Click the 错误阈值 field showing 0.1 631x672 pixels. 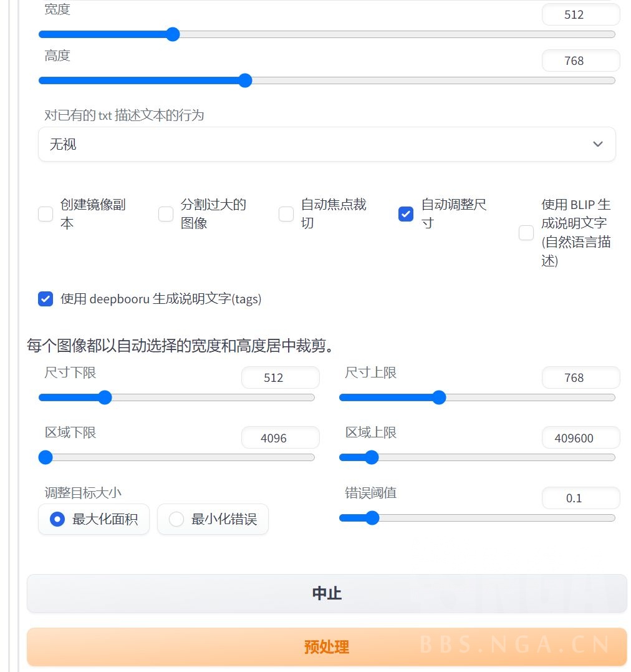[x=580, y=498]
